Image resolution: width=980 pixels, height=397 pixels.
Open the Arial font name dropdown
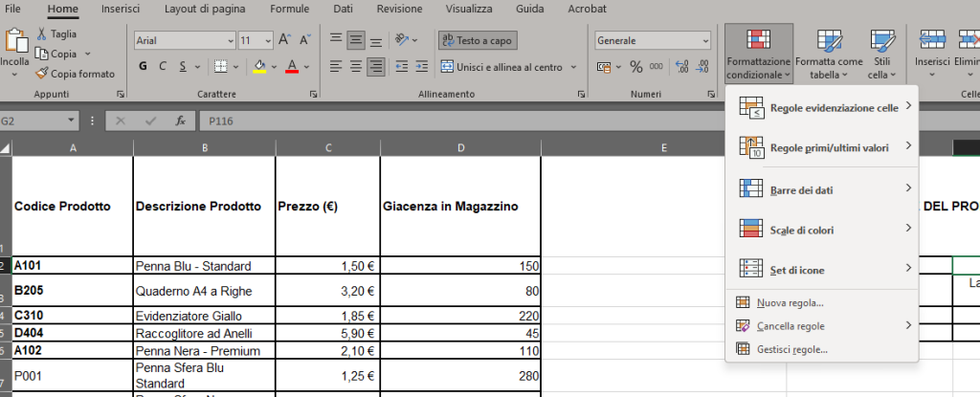tap(230, 41)
